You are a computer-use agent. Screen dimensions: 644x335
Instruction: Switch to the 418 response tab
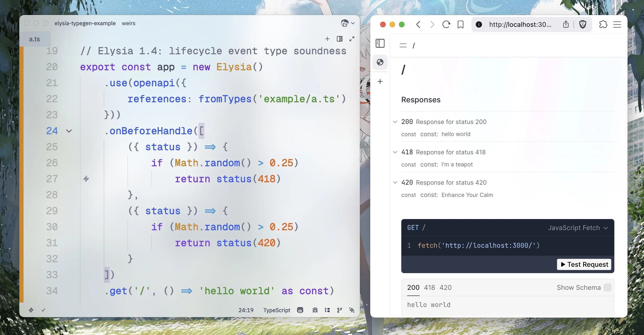429,287
